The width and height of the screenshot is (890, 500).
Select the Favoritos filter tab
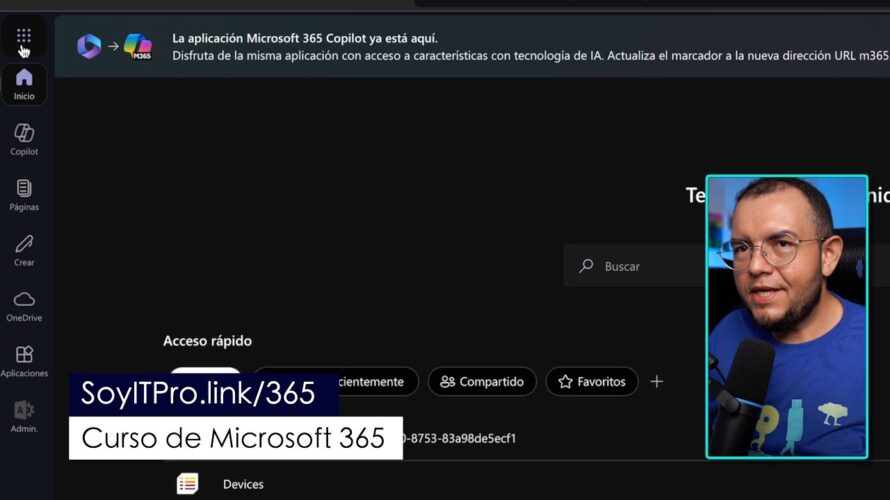point(591,382)
